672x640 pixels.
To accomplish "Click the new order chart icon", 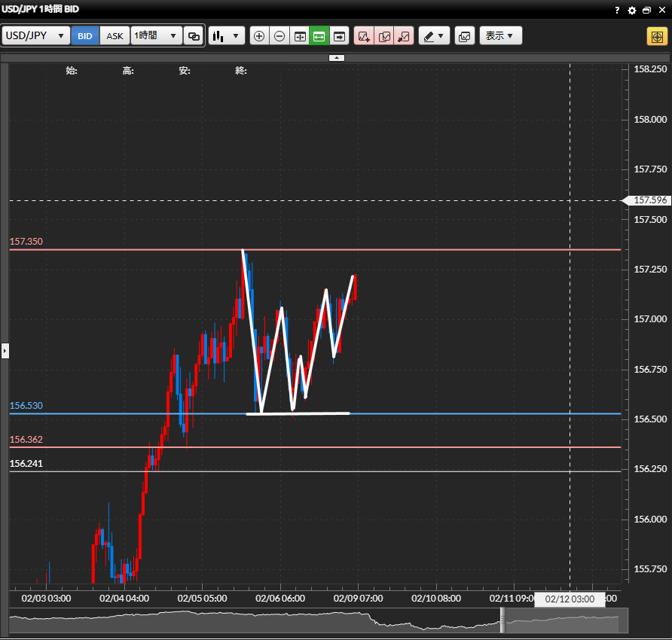I will pos(364,36).
